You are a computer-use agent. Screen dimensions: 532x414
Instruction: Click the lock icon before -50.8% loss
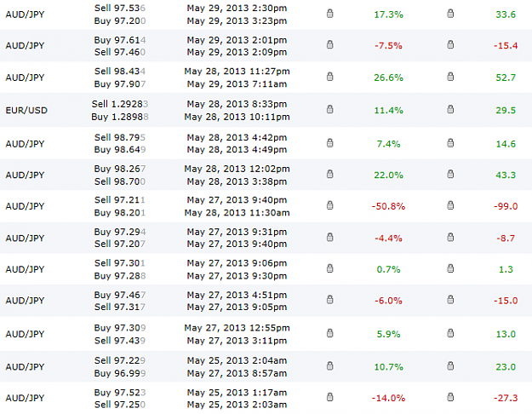coord(329,205)
